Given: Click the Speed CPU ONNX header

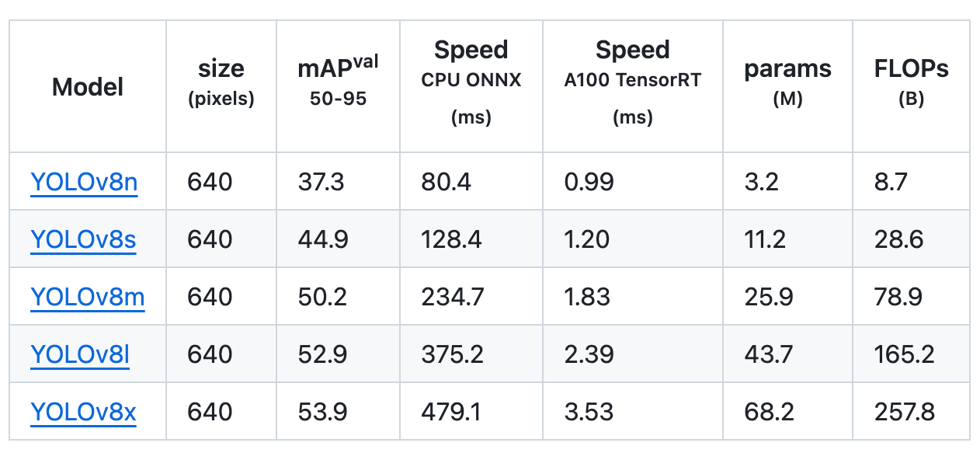Looking at the screenshot, I should tap(471, 82).
